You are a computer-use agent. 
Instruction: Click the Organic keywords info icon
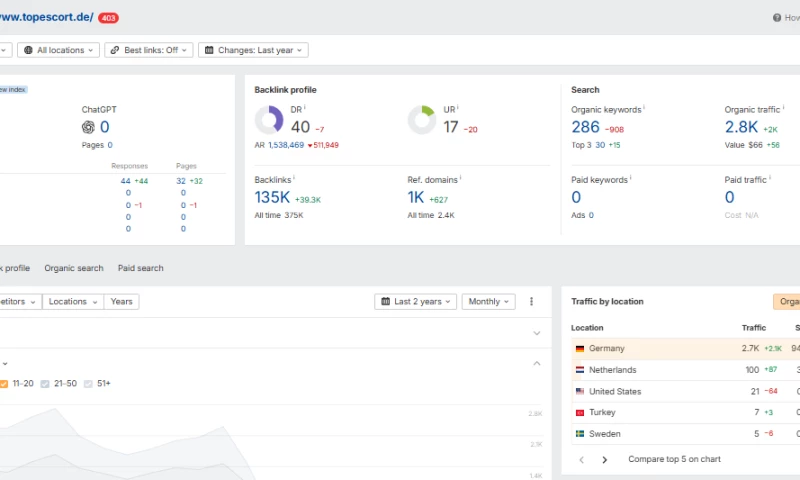click(644, 107)
